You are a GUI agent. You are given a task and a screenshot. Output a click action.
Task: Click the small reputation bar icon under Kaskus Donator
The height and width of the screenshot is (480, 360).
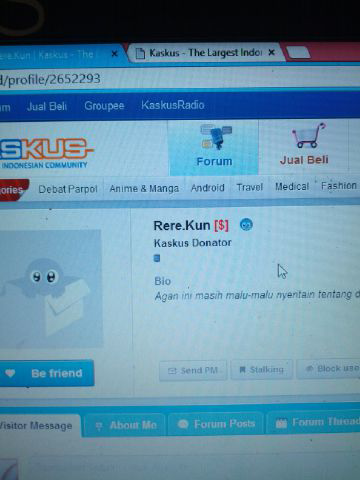[x=157, y=258]
